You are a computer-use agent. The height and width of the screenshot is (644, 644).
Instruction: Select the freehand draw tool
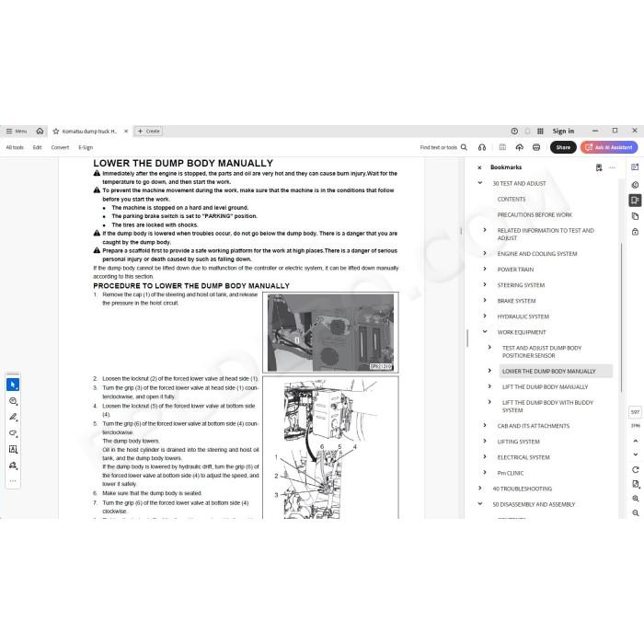(13, 433)
